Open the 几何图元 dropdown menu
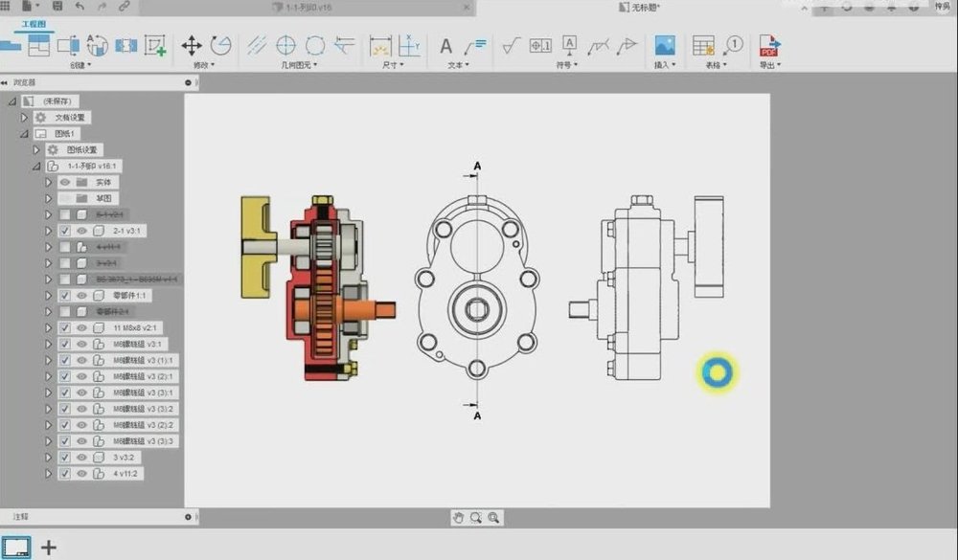 click(299, 65)
